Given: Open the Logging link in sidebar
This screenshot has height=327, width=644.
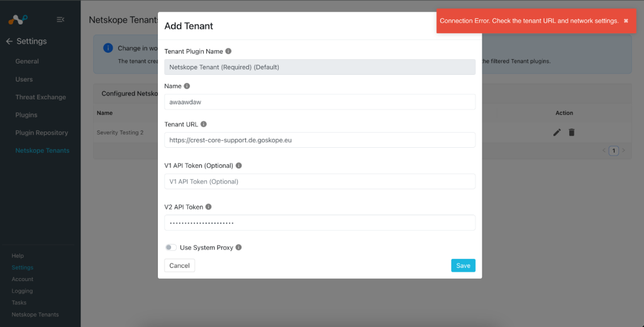Looking at the screenshot, I should (22, 291).
